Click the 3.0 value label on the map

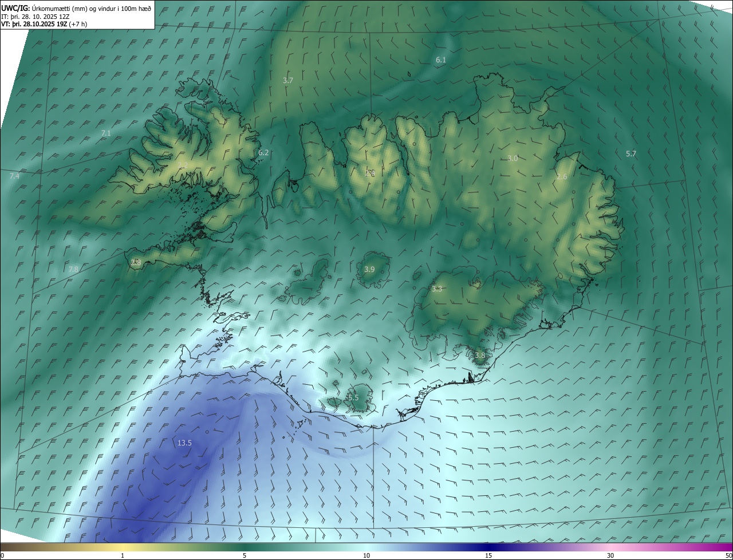tap(513, 159)
